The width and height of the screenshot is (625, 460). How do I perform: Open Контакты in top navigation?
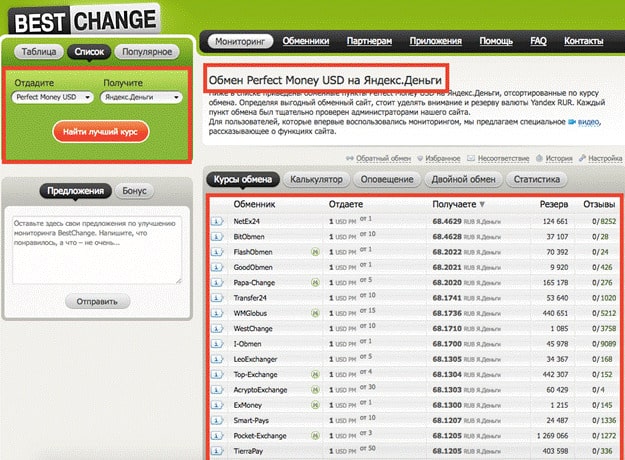click(584, 41)
